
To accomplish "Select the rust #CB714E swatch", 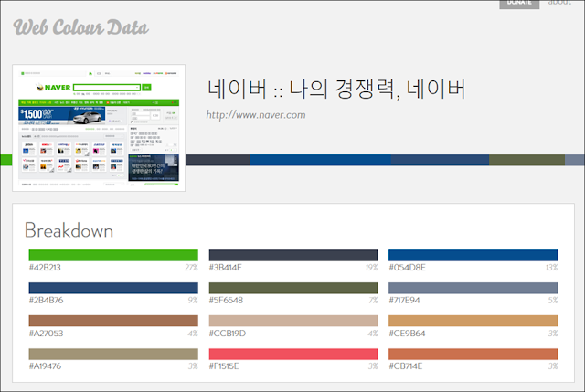I will pos(473,354).
